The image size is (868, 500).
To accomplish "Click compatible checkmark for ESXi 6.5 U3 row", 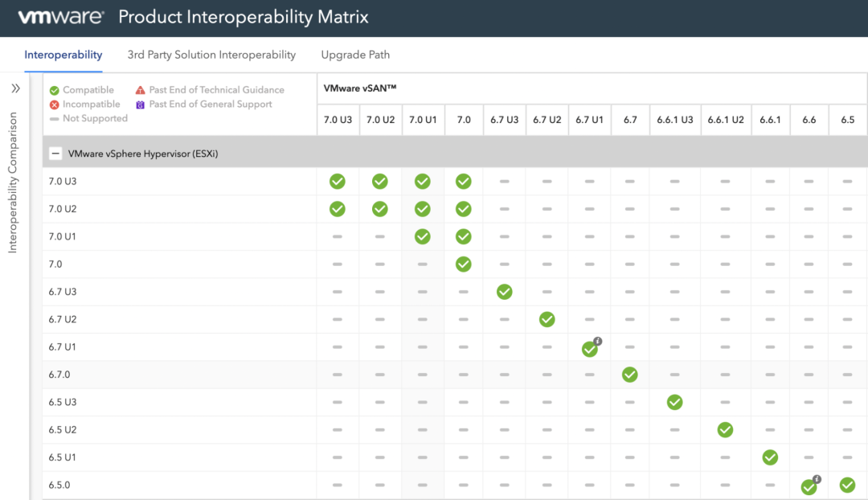I will (674, 403).
